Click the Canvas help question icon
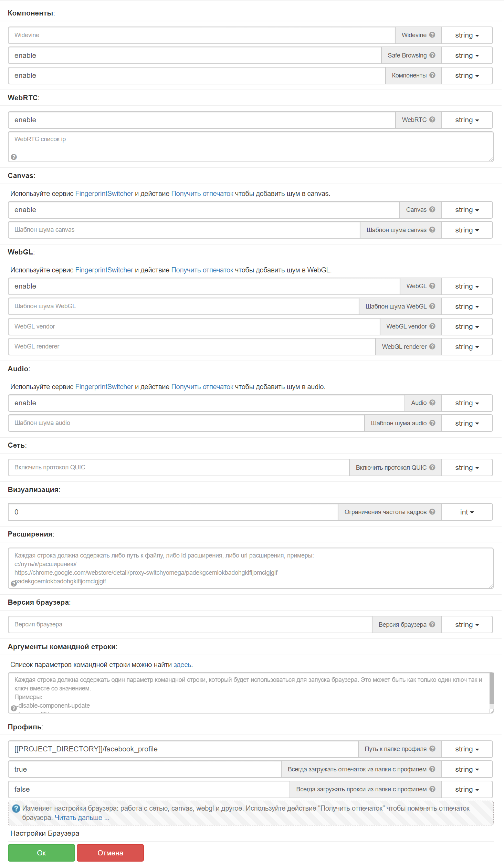 click(432, 210)
